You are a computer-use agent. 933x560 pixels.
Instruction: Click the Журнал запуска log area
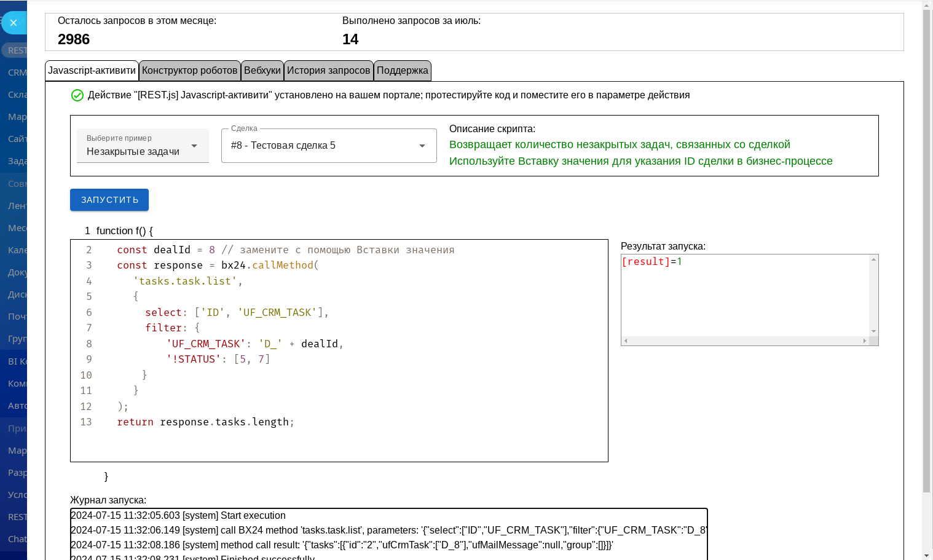point(388,534)
